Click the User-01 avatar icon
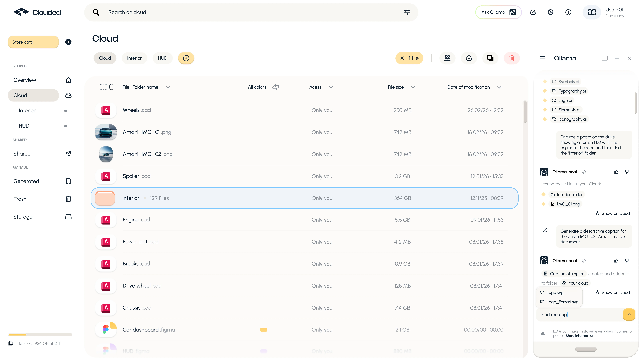This screenshot has height=362, width=644. pos(592,12)
